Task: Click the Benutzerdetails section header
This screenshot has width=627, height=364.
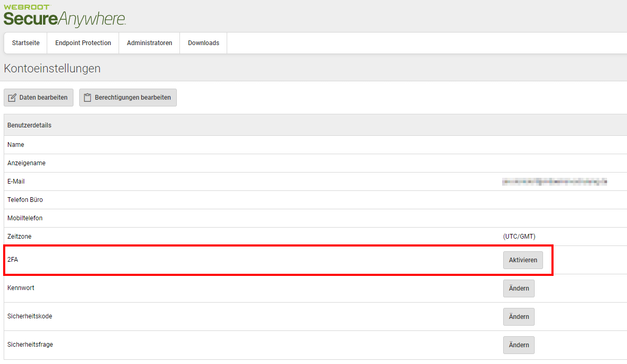Action: tap(29, 125)
